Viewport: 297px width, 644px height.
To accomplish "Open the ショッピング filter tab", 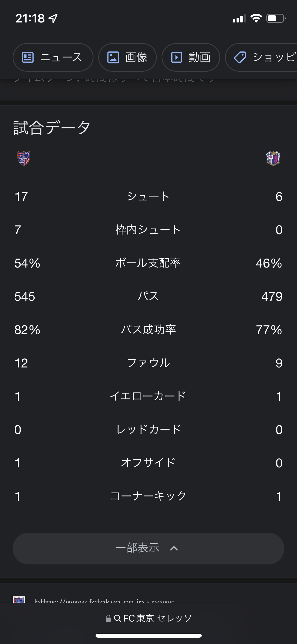I will click(x=261, y=57).
